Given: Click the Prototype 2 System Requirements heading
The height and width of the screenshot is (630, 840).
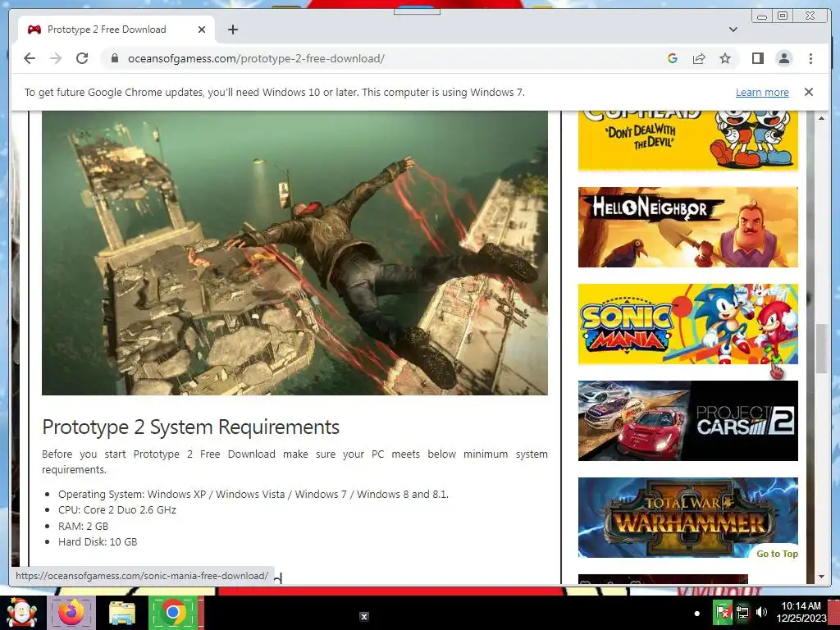Looking at the screenshot, I should [190, 427].
